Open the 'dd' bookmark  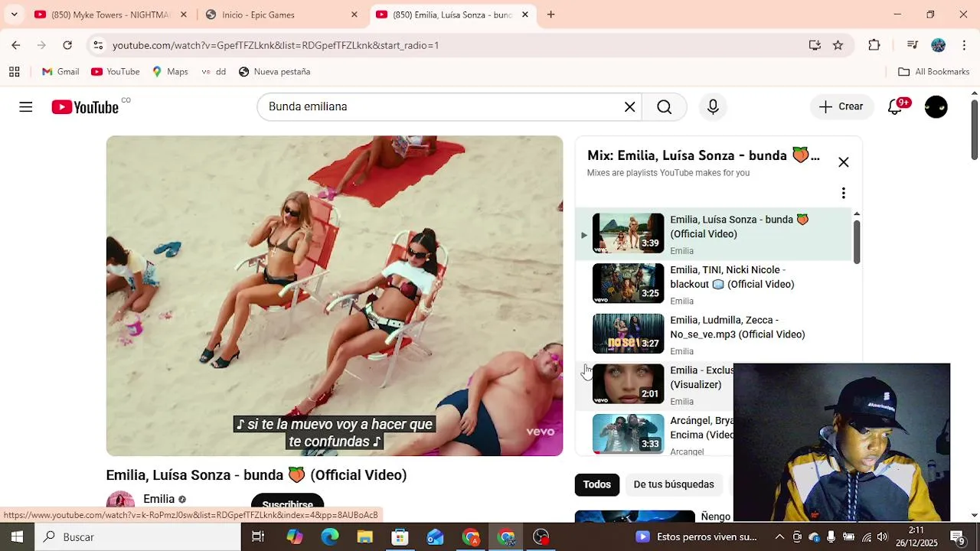[214, 72]
